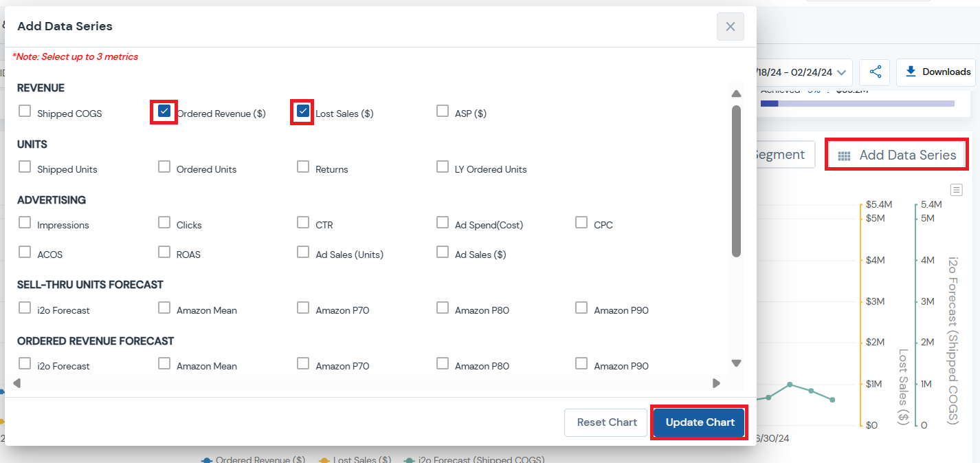
Task: Toggle Ordered Revenue ($) legend series
Action: click(253, 459)
